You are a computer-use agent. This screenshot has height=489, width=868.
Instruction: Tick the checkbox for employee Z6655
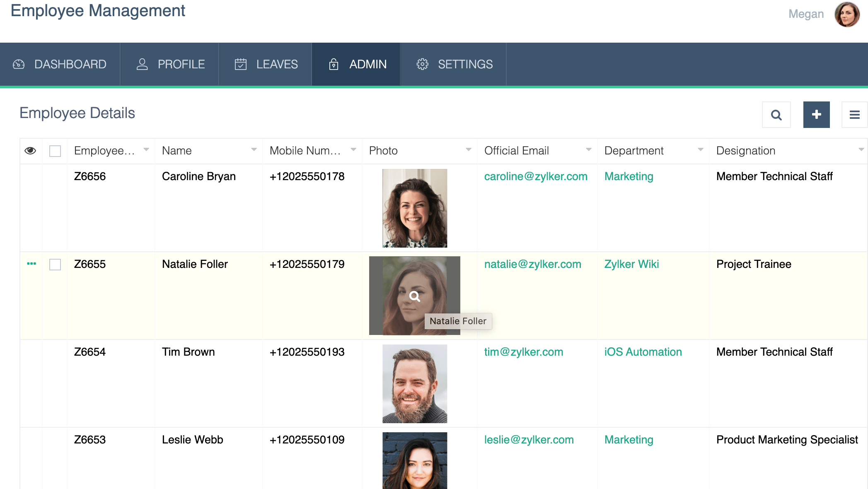(x=55, y=265)
